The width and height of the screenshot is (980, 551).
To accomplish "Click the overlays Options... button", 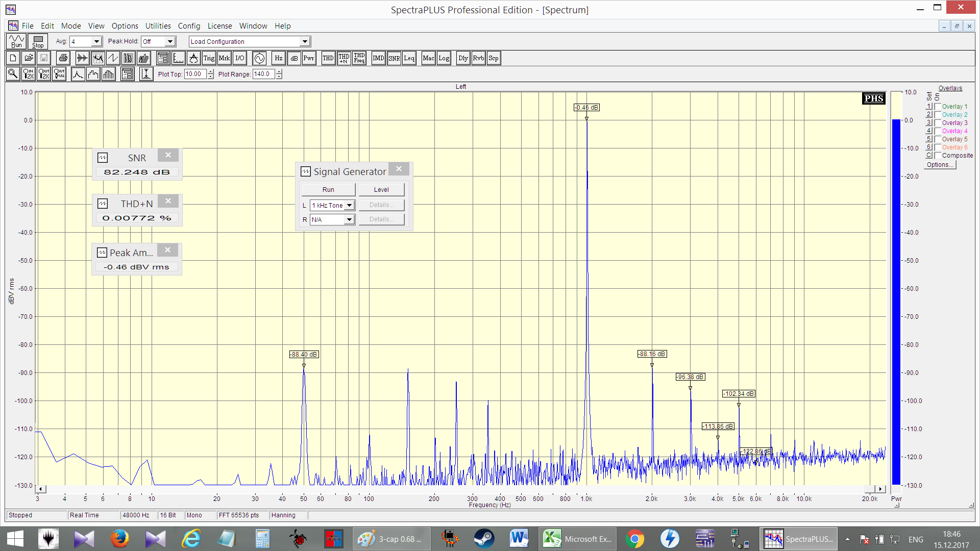I will coord(940,165).
